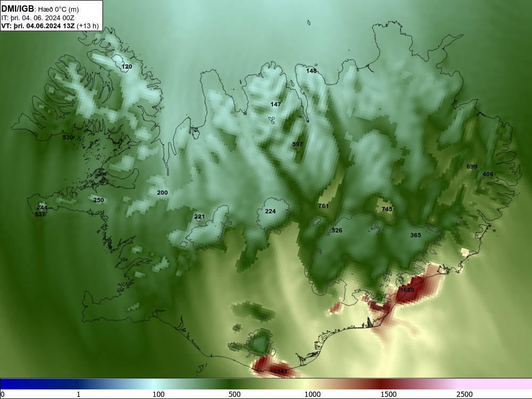Click the 500 label on the color scale
Screen dimensions: 532x399
coord(235,394)
